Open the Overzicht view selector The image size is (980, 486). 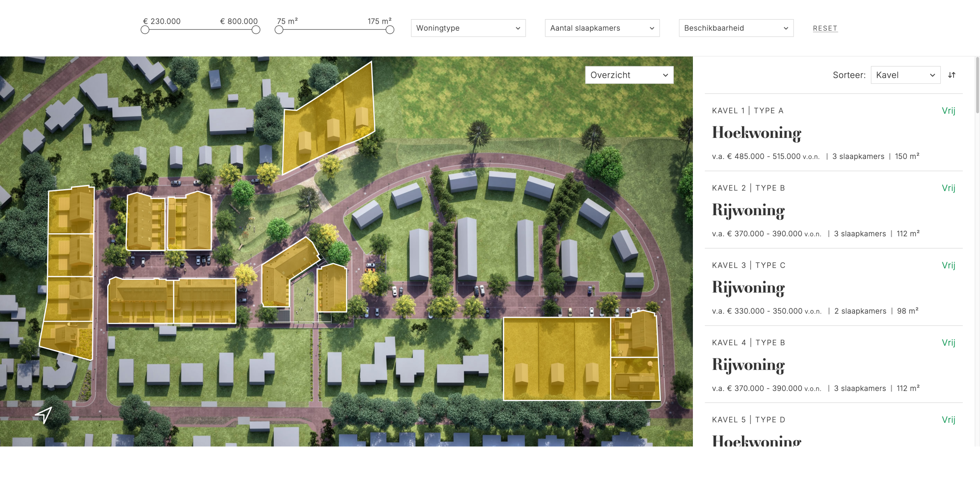629,75
